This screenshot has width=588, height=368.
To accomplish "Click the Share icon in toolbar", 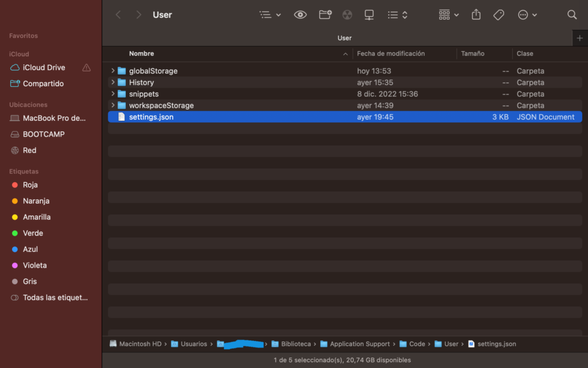I will pos(476,15).
